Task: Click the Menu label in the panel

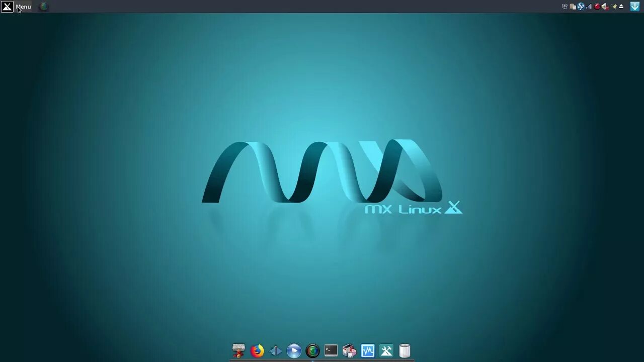Action: coord(23,7)
